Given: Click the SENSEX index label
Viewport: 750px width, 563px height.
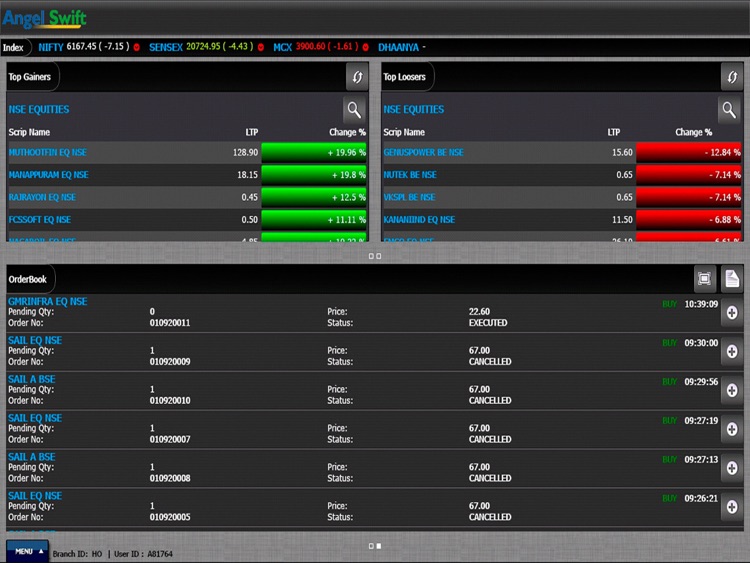Looking at the screenshot, I should click(x=166, y=47).
